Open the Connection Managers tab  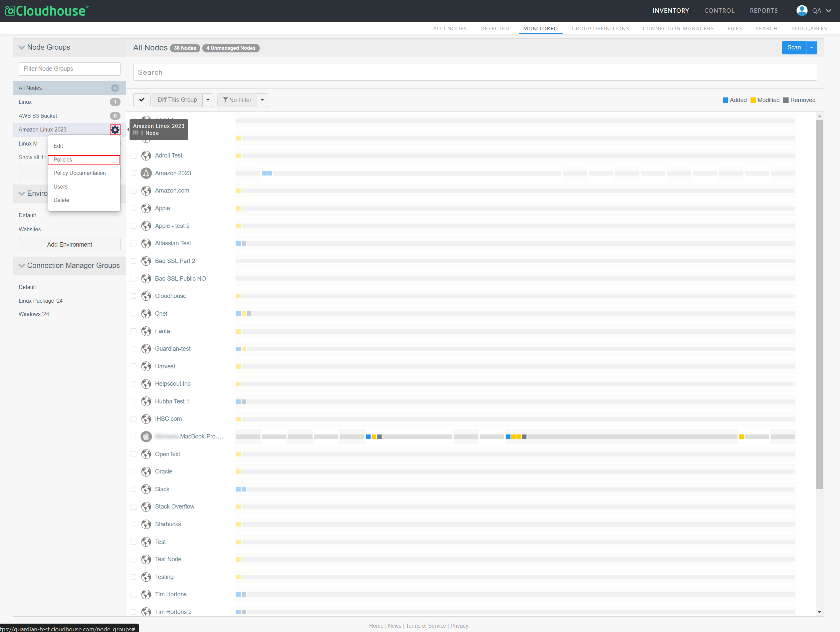678,28
